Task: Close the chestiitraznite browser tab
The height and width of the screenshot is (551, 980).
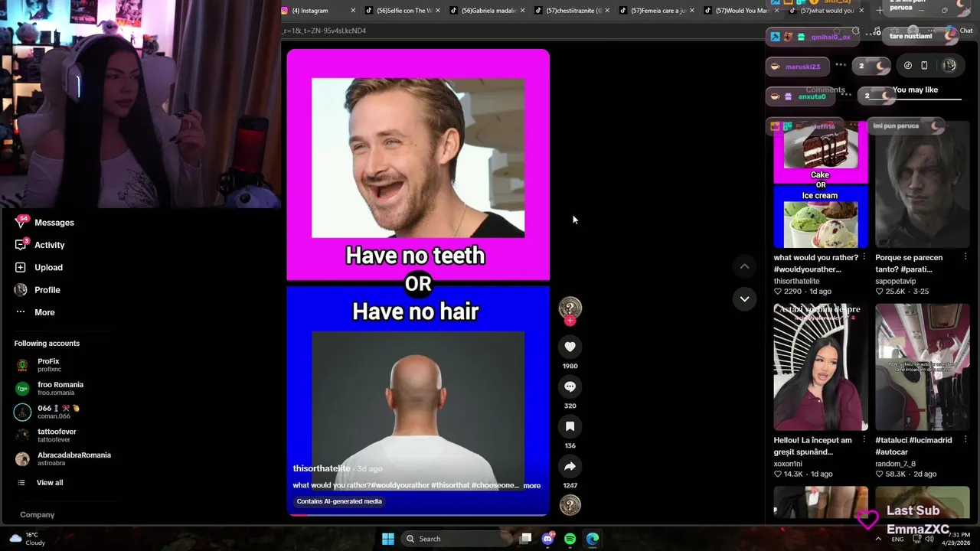Action: tap(607, 11)
